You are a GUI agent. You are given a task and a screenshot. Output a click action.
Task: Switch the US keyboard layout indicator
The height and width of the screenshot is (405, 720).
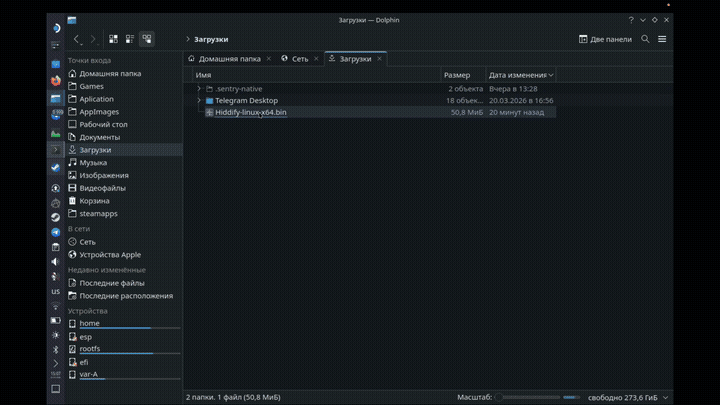point(56,292)
